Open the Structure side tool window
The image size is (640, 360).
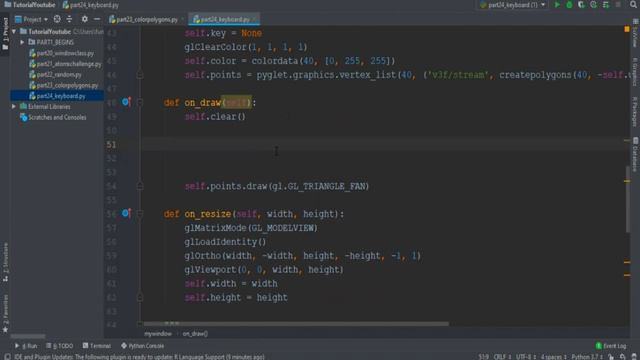click(5, 262)
